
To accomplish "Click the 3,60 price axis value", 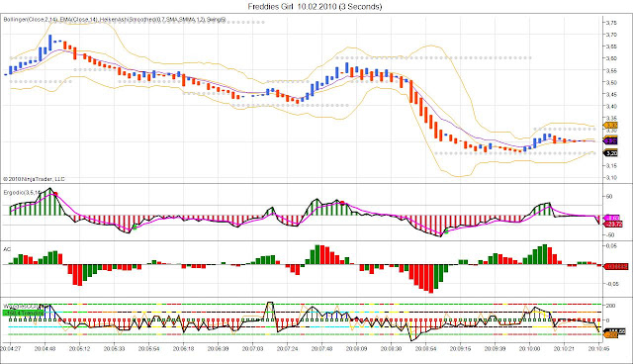I will tap(611, 58).
